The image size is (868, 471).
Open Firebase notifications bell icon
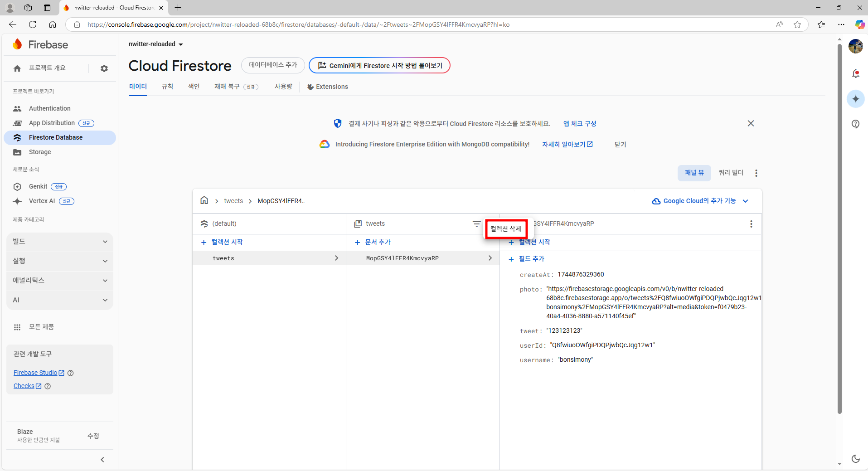tap(856, 73)
